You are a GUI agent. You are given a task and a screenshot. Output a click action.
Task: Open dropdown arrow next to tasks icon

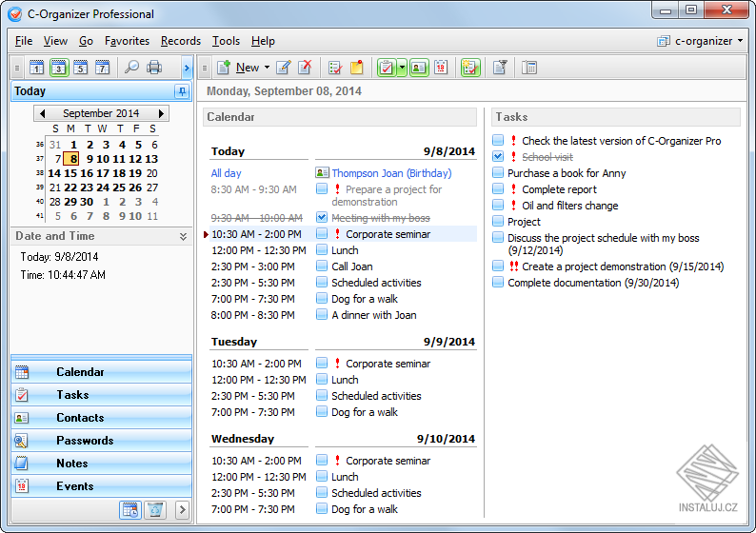pyautogui.click(x=402, y=68)
